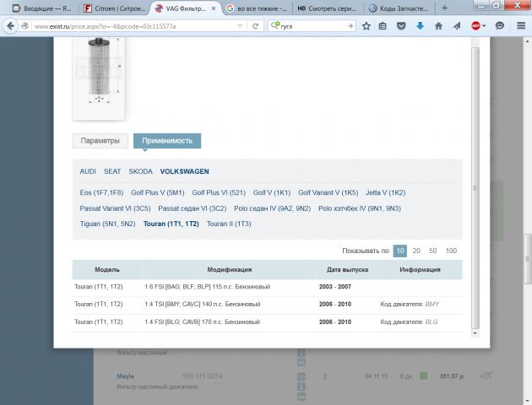Click the search box containing гугл
This screenshot has width=532, height=405.
[312, 26]
